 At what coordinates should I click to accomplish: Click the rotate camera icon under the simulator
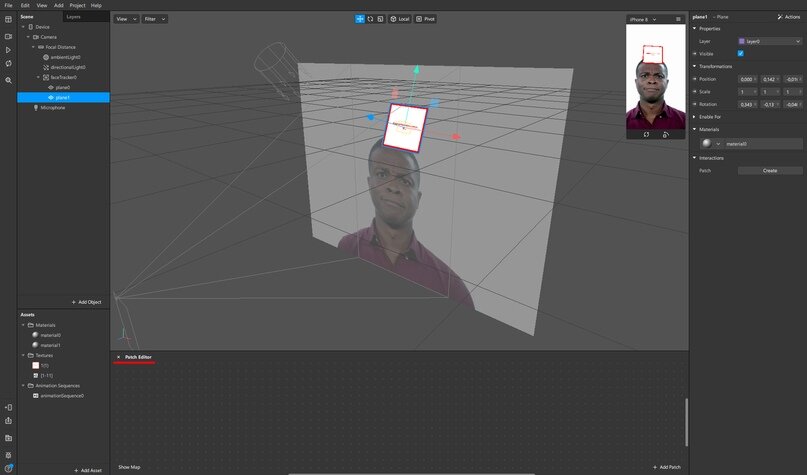(646, 134)
